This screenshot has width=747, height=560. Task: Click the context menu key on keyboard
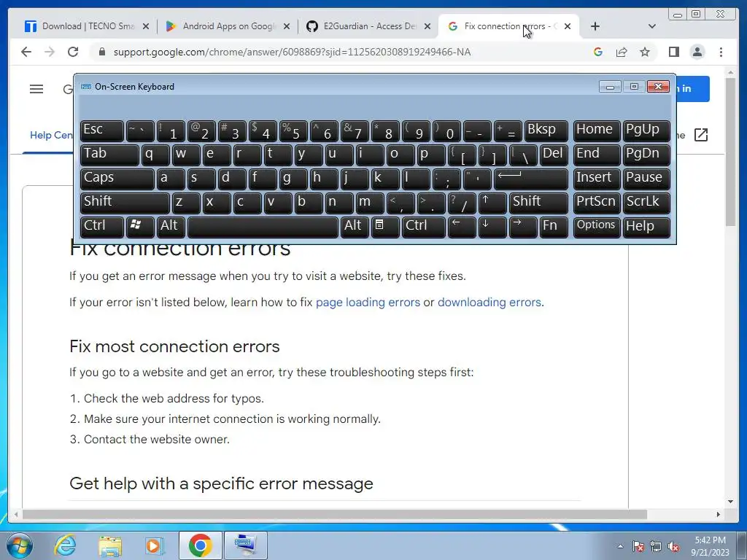pyautogui.click(x=384, y=227)
